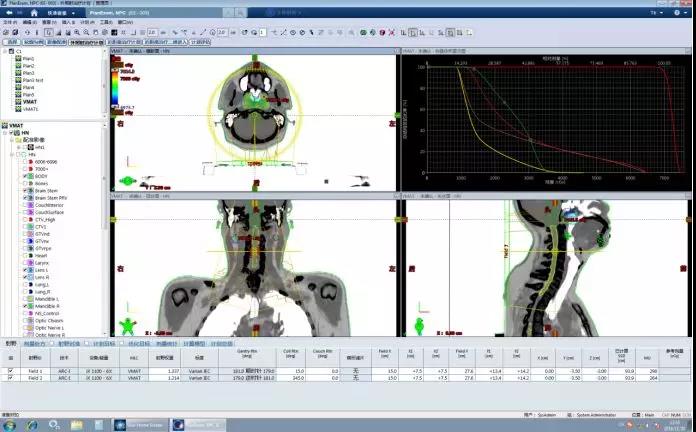Open the first menu in the menu bar
The image size is (696, 432).
point(8,22)
